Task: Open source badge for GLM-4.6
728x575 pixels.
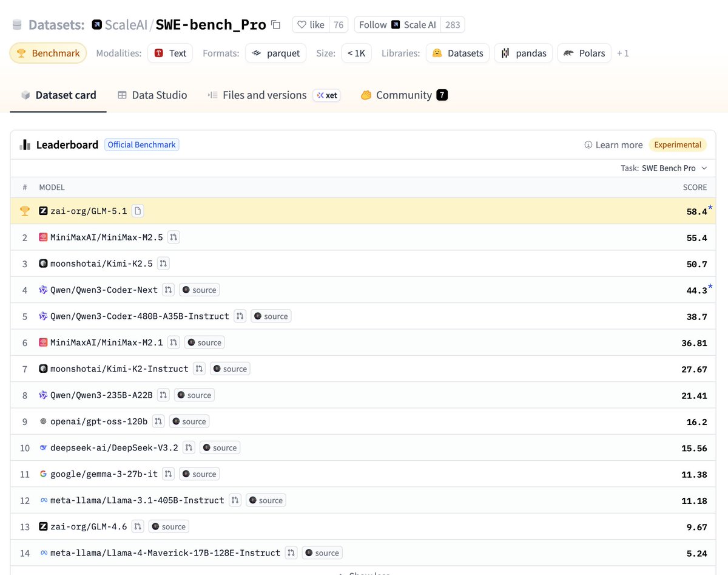Action: coord(168,526)
